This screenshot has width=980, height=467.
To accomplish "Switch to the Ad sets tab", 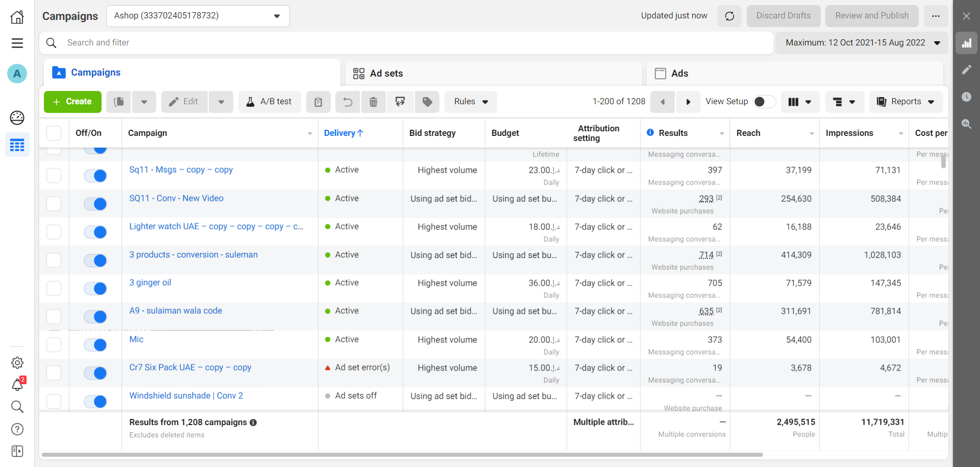I will (386, 73).
